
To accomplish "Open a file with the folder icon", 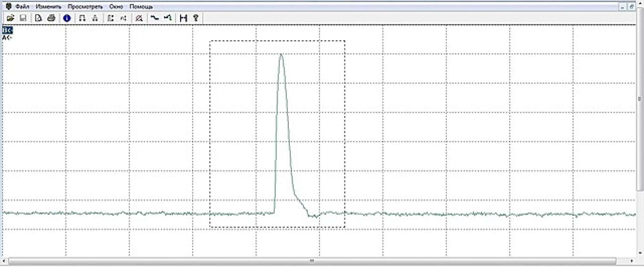I will 10,18.
